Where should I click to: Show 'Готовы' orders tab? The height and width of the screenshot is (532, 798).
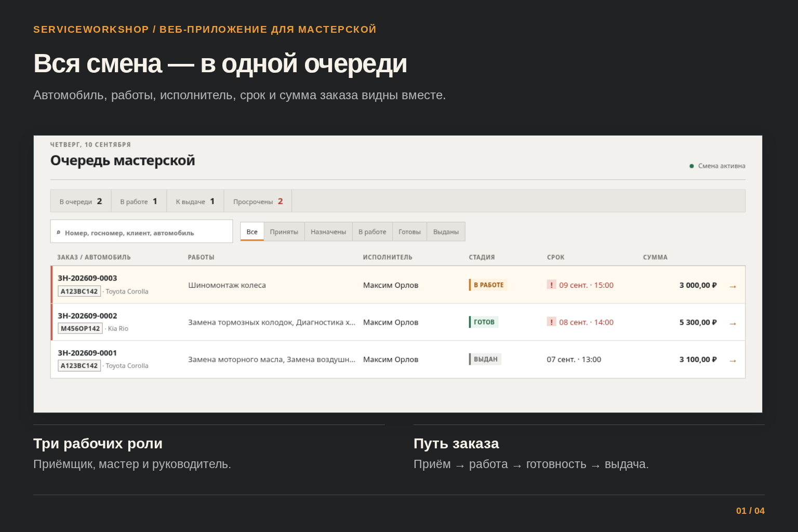pos(409,232)
